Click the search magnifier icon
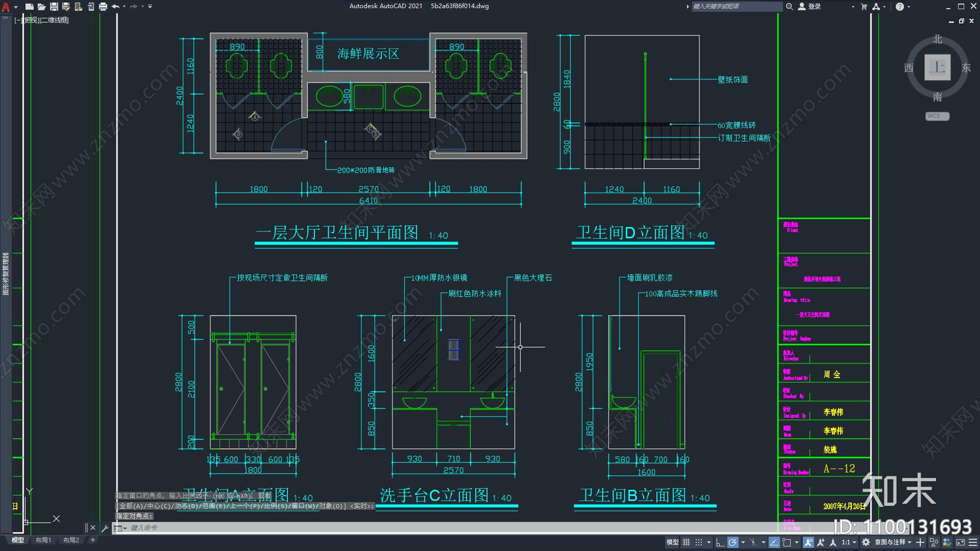 (790, 6)
